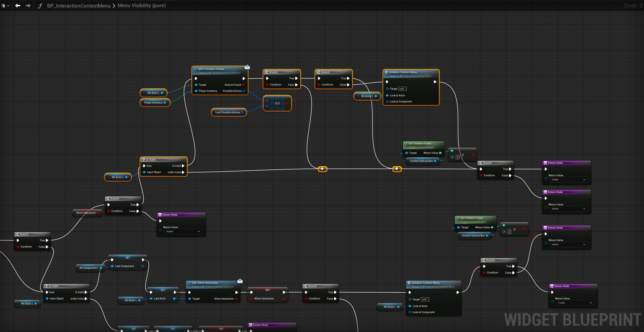Screen dimensions: 644x332
Task: Click the reroute node nearest the Is Valid node
Action: (322, 169)
